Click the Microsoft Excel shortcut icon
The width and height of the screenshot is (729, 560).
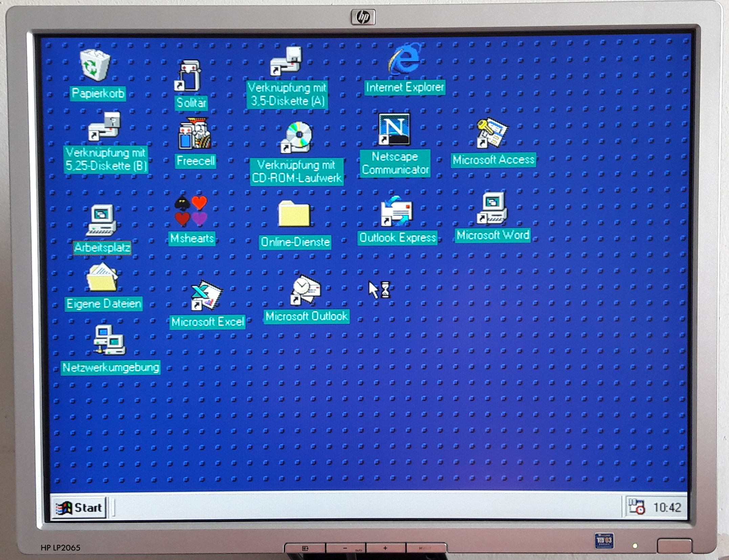click(x=206, y=295)
